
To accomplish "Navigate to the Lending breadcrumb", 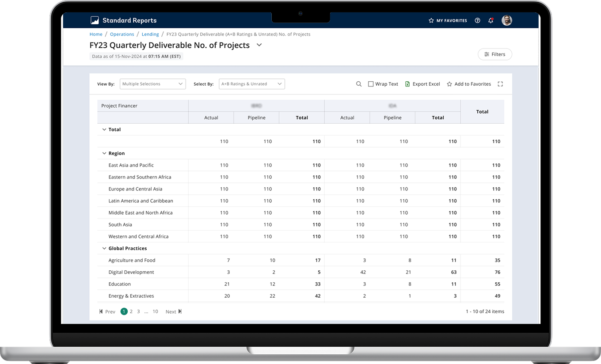I will [150, 34].
